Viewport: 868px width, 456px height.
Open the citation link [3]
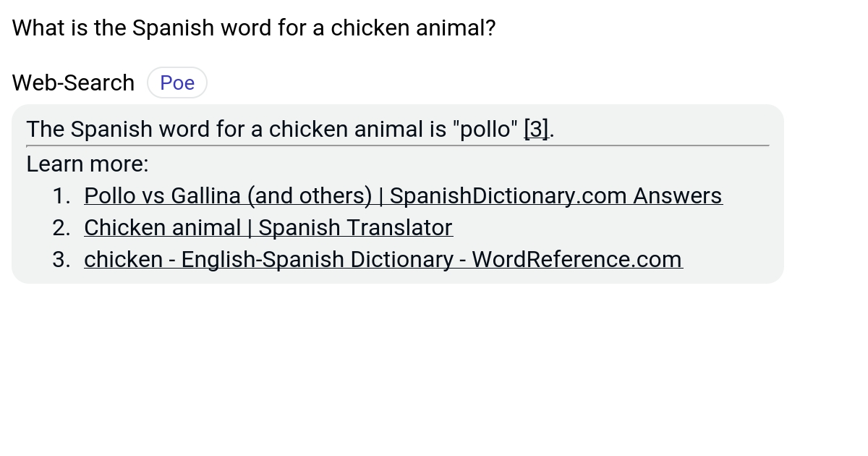(535, 129)
